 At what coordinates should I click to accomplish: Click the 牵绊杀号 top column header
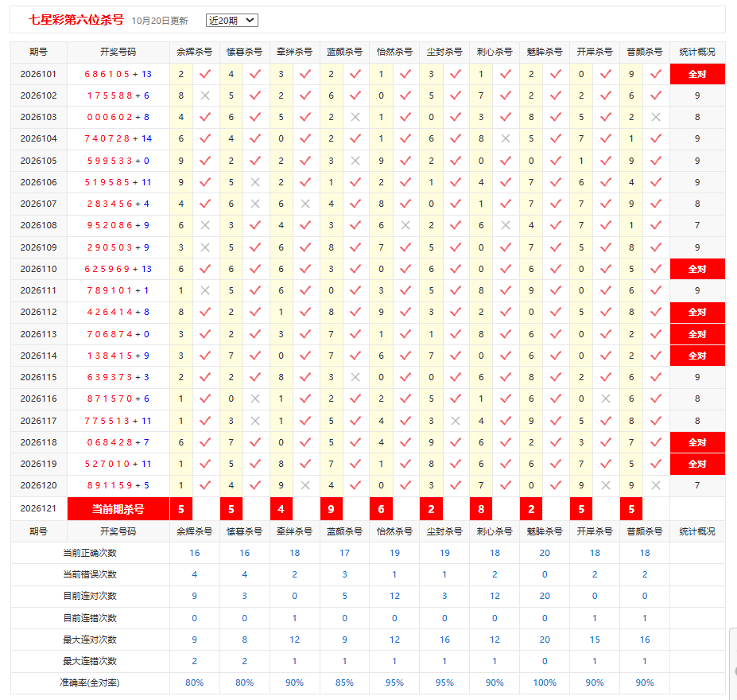click(x=294, y=52)
